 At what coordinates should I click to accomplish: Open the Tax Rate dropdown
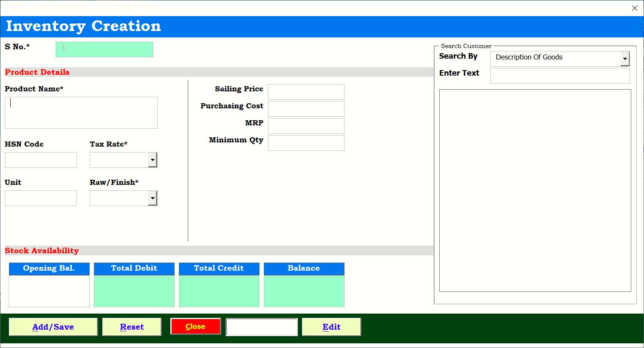[x=153, y=160]
